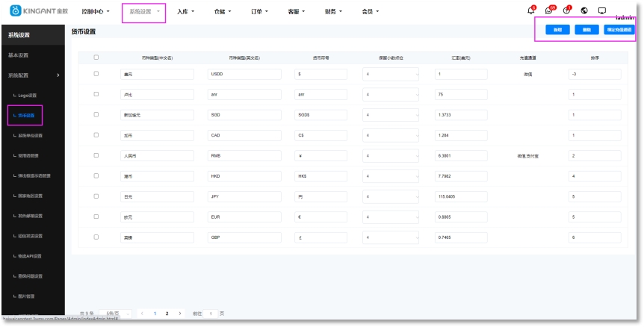Toggle the select-all checkbox in table header
This screenshot has width=644, height=327.
point(96,57)
